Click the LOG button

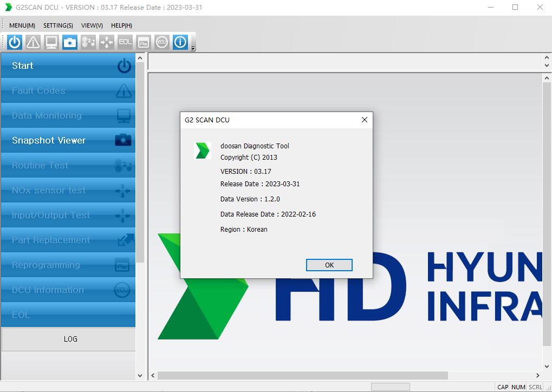coord(69,339)
